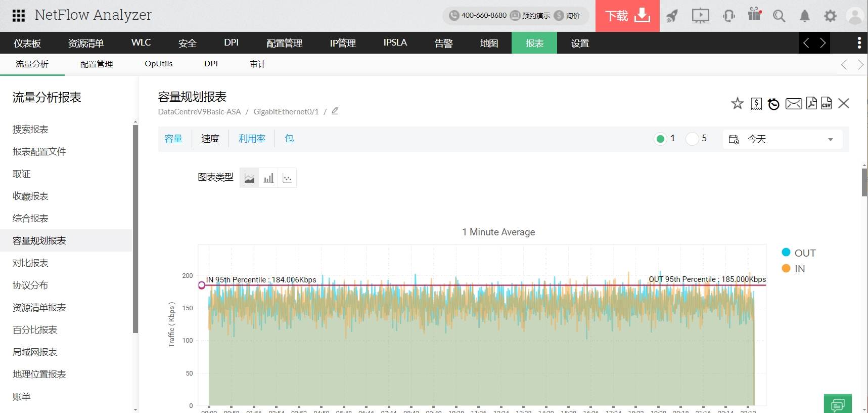Viewport: 868px width, 413px height.
Task: Switch chart to bar graph type
Action: [x=268, y=178]
